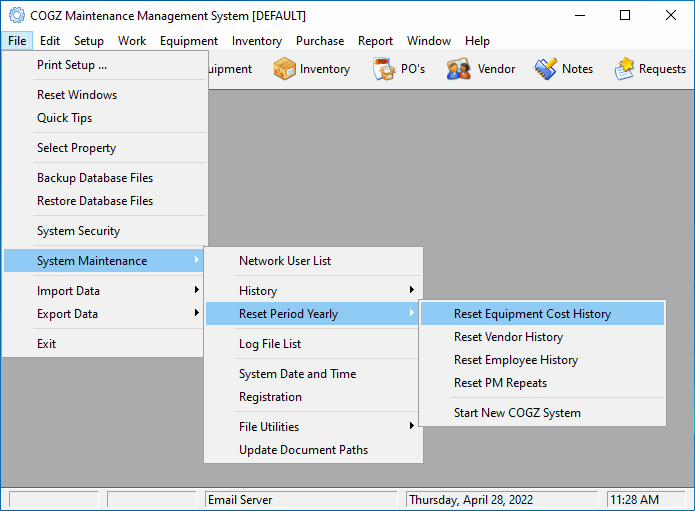Open Registration menu entry
This screenshot has width=695, height=511.
pyautogui.click(x=313, y=397)
